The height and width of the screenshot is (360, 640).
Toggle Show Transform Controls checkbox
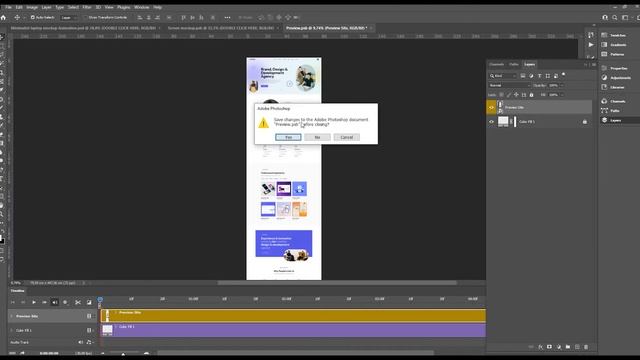(x=85, y=18)
